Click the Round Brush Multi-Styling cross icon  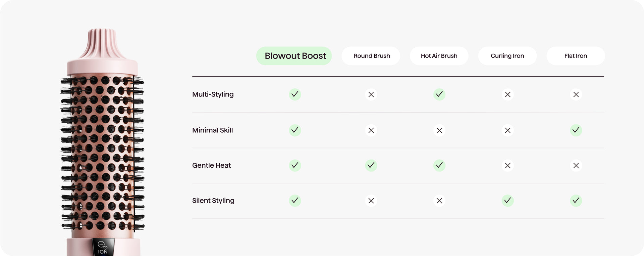pyautogui.click(x=371, y=94)
